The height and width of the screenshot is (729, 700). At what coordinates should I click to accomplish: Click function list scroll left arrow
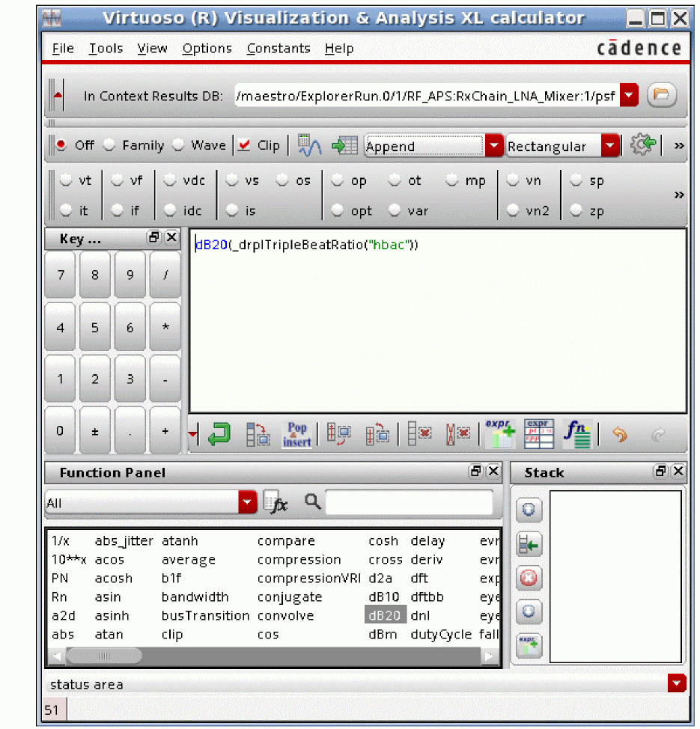pos(58,656)
